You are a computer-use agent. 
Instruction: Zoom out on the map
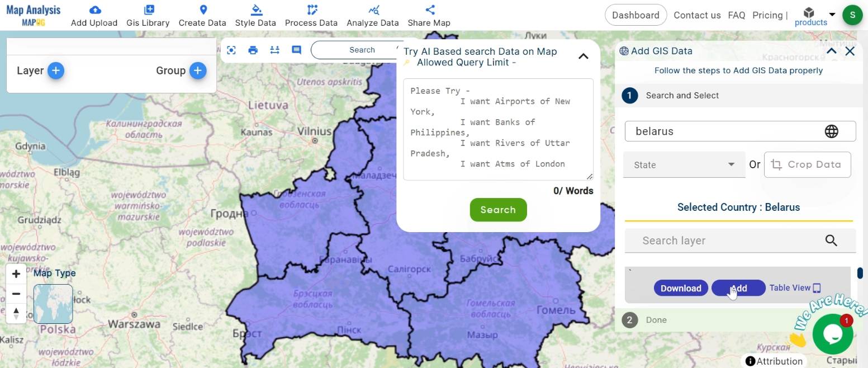[16, 294]
